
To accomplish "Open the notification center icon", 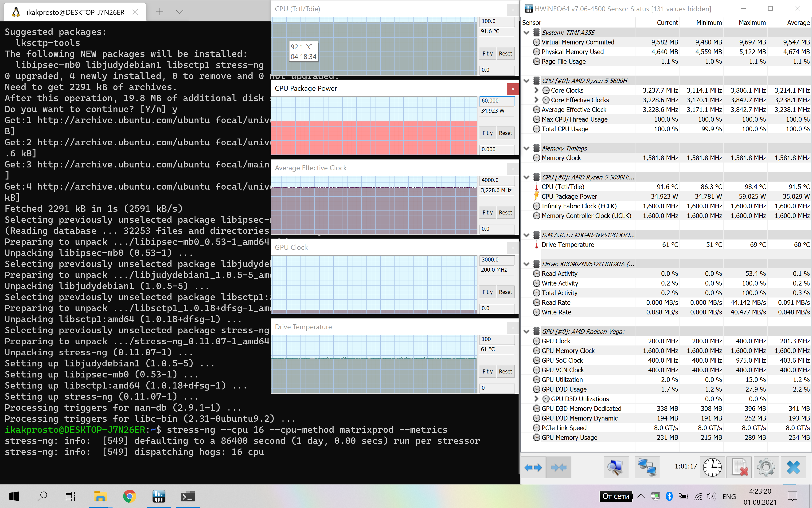I will 792,496.
